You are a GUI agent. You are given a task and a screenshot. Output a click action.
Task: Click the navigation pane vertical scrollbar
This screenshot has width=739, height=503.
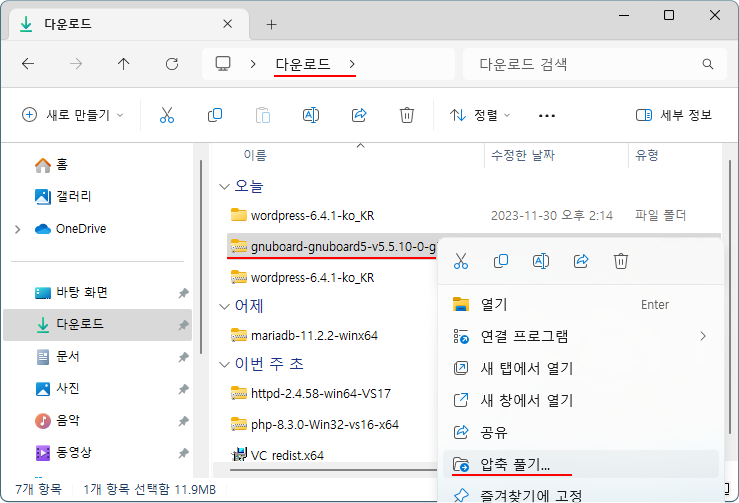(x=201, y=257)
